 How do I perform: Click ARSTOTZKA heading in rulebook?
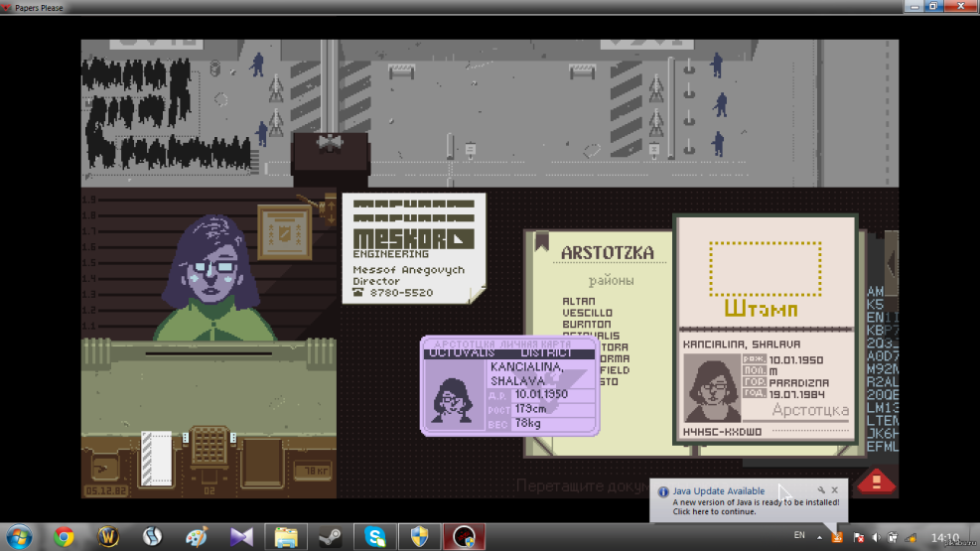pyautogui.click(x=608, y=252)
